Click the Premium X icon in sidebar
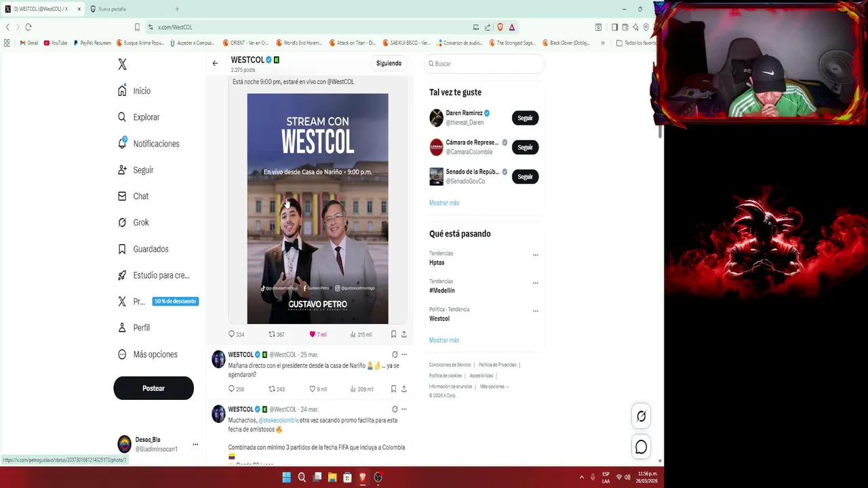The image size is (868, 488). [122, 302]
